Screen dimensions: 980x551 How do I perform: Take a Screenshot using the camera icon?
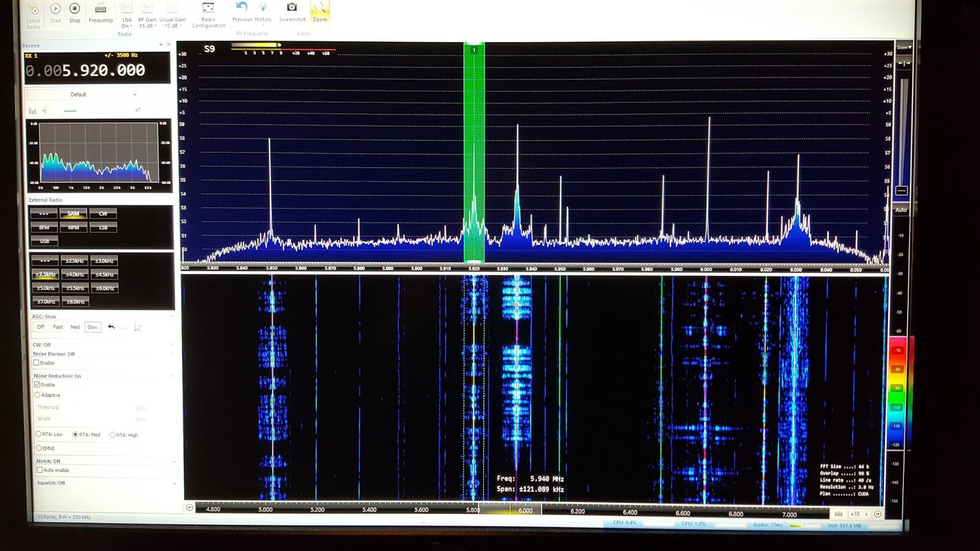292,12
